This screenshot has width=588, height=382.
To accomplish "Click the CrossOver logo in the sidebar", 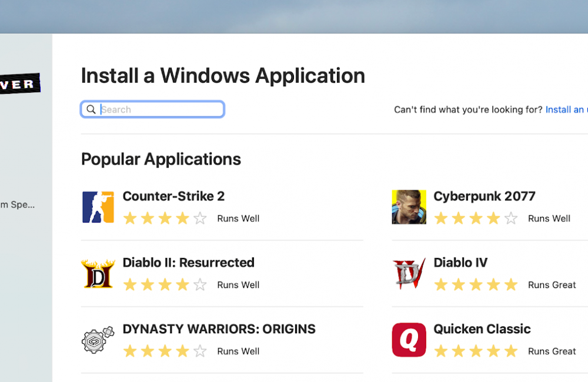I will (x=19, y=85).
